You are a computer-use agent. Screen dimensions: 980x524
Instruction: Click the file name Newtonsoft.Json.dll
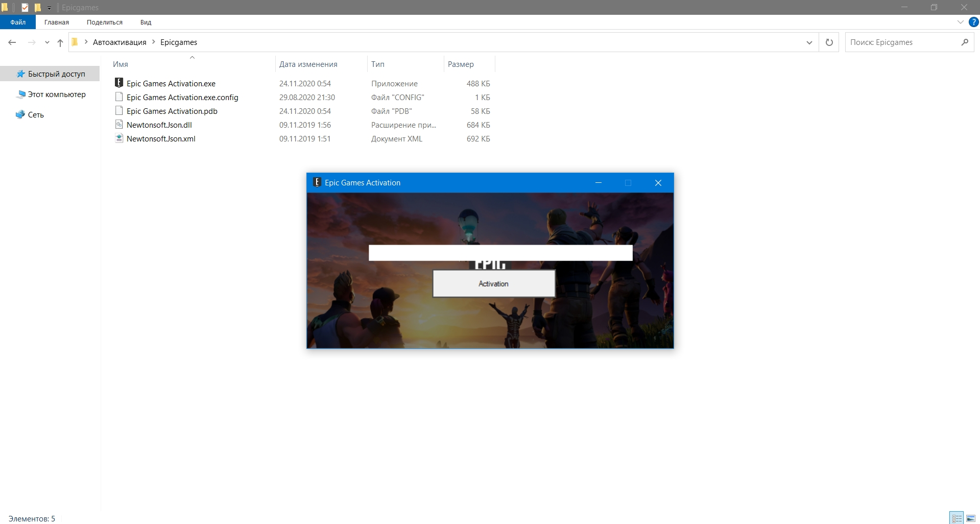tap(159, 125)
